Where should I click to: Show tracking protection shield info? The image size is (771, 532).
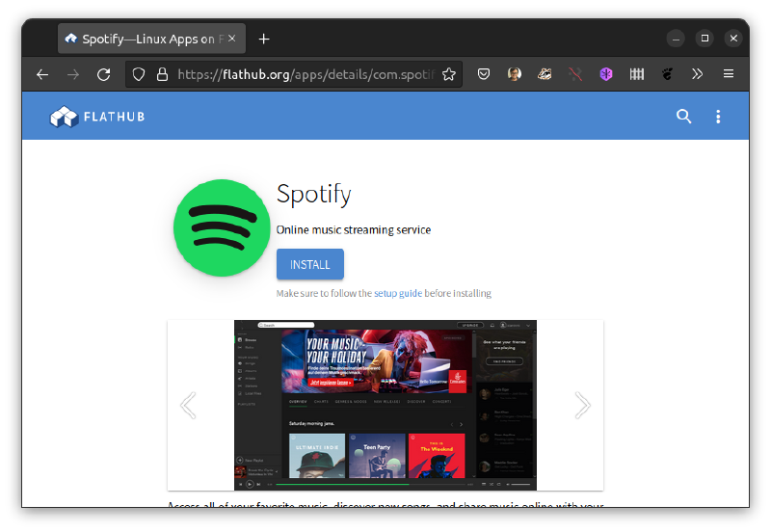pos(139,74)
